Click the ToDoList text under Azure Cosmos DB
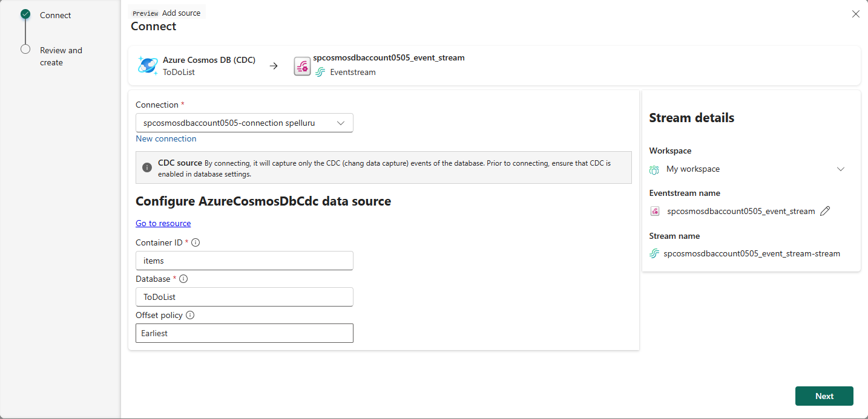868x419 pixels. click(x=179, y=72)
